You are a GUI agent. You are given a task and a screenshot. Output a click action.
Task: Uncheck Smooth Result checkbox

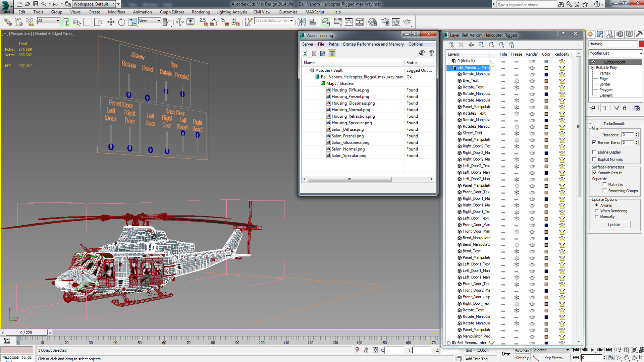(x=594, y=173)
